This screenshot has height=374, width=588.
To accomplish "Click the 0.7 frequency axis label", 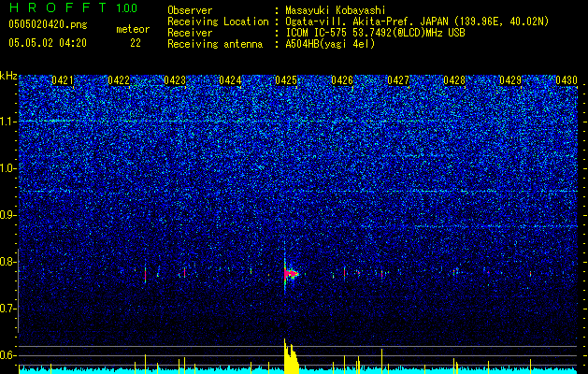I will pyautogui.click(x=7, y=309).
